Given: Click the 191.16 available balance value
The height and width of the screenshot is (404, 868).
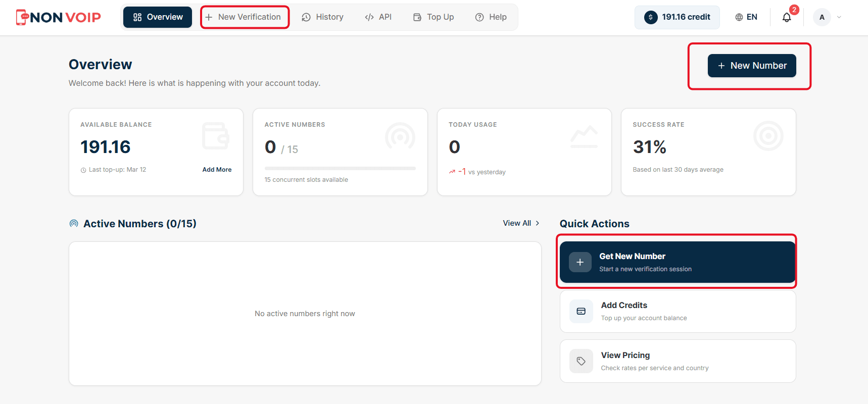Looking at the screenshot, I should tap(106, 147).
